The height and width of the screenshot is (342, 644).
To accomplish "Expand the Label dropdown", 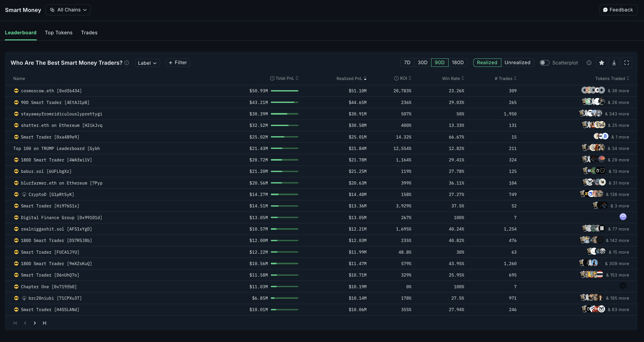I will (147, 63).
